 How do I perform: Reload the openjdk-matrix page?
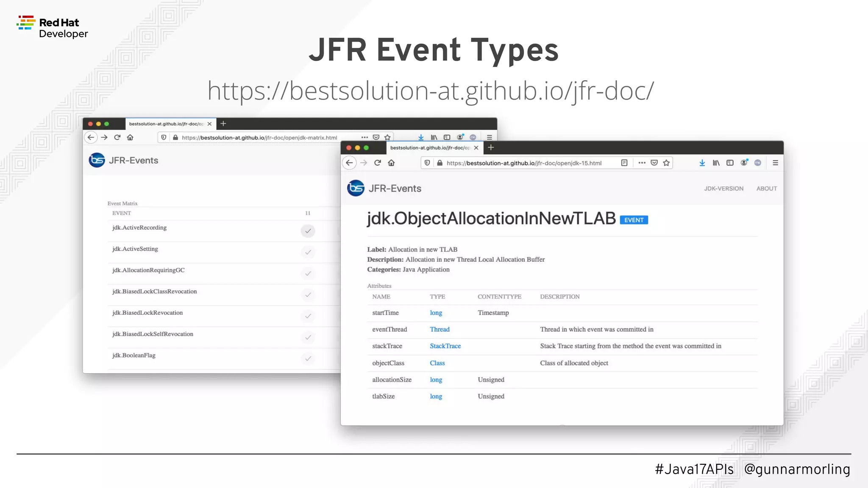point(117,138)
